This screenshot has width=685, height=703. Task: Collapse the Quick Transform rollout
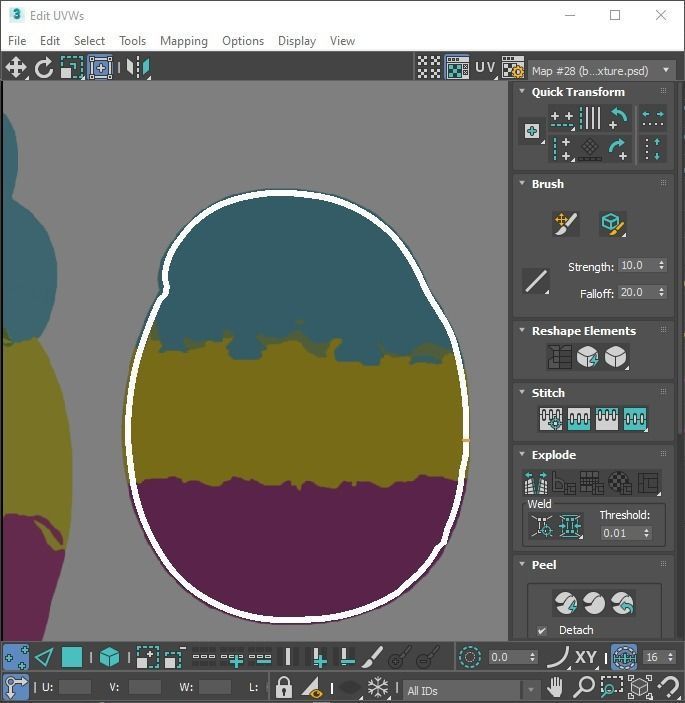(522, 91)
